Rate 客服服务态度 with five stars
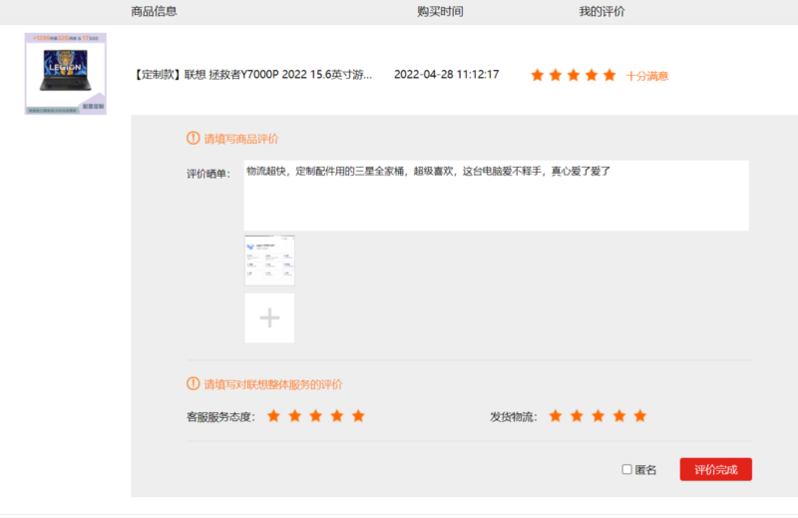The height and width of the screenshot is (518, 798). point(358,416)
